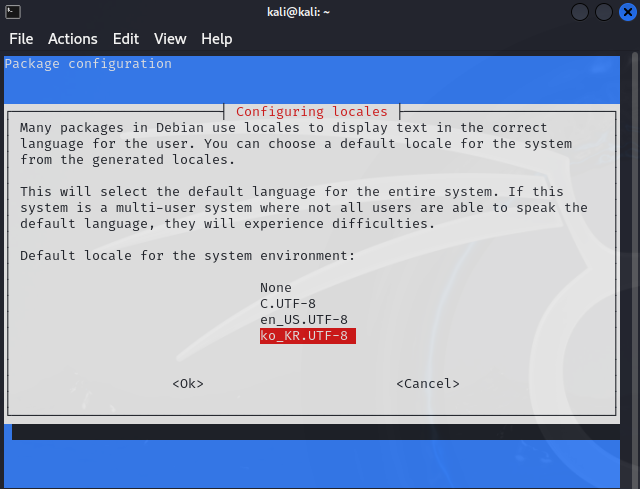This screenshot has width=640, height=489.
Task: Confirm with the <Ok> button
Action: pyautogui.click(x=188, y=384)
